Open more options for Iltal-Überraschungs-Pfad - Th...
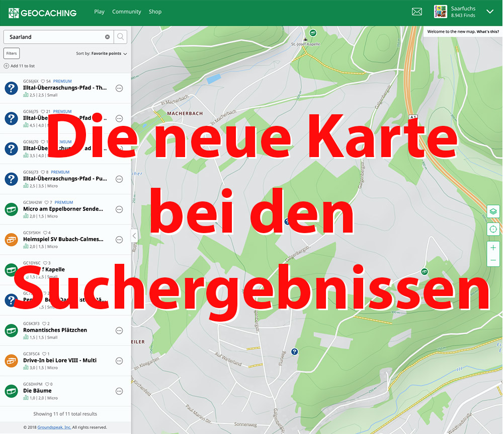 [x=119, y=88]
